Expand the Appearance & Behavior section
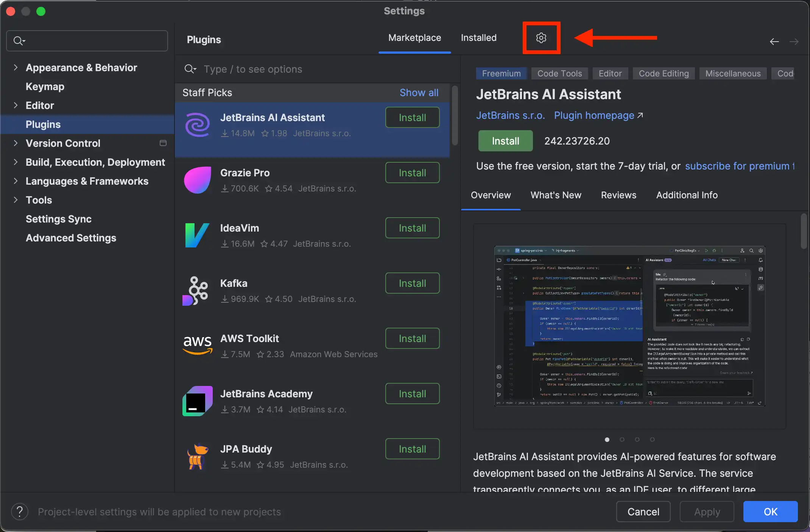The width and height of the screenshot is (810, 532). 16,67
